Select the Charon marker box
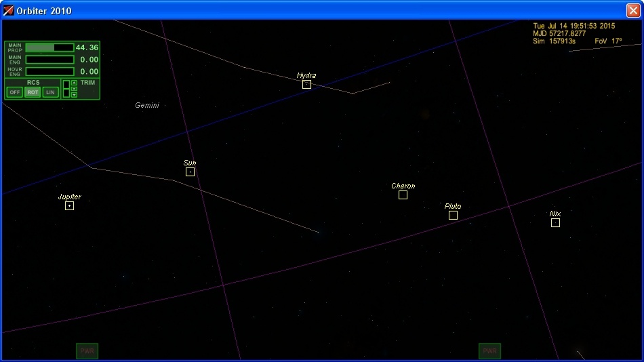The image size is (644, 362). click(x=403, y=195)
